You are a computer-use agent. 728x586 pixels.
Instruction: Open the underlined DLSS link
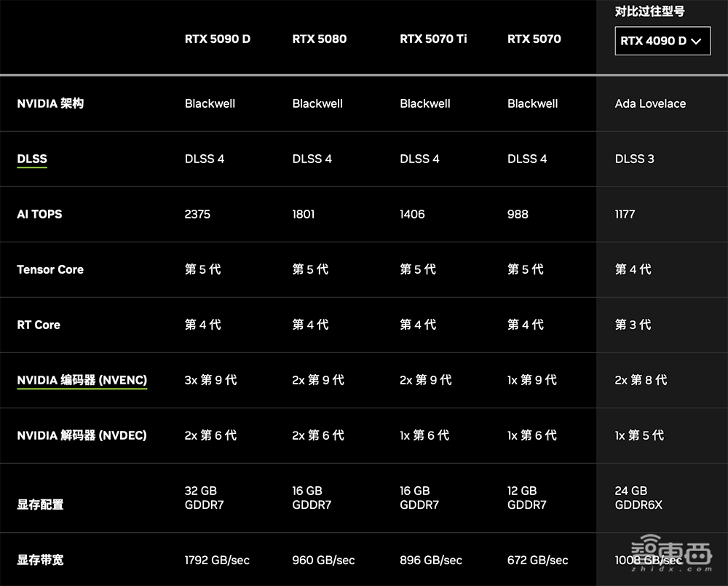(32, 159)
